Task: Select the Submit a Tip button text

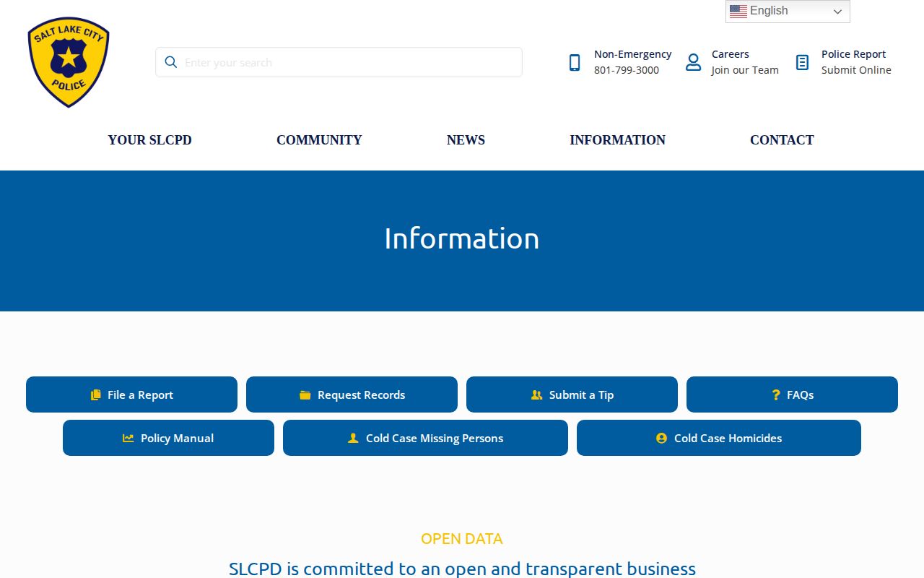Action: 581,394
